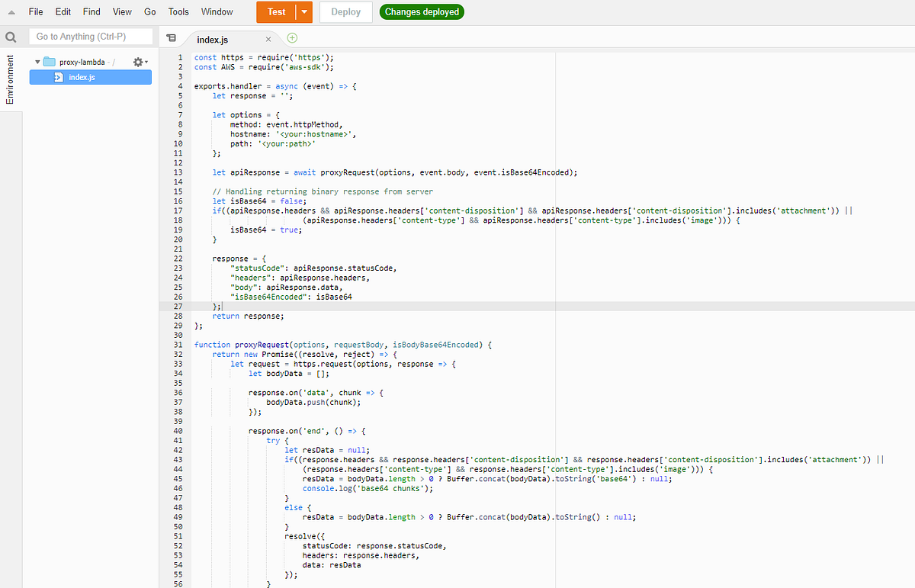Click line number 27 in the gutter

[x=178, y=307]
